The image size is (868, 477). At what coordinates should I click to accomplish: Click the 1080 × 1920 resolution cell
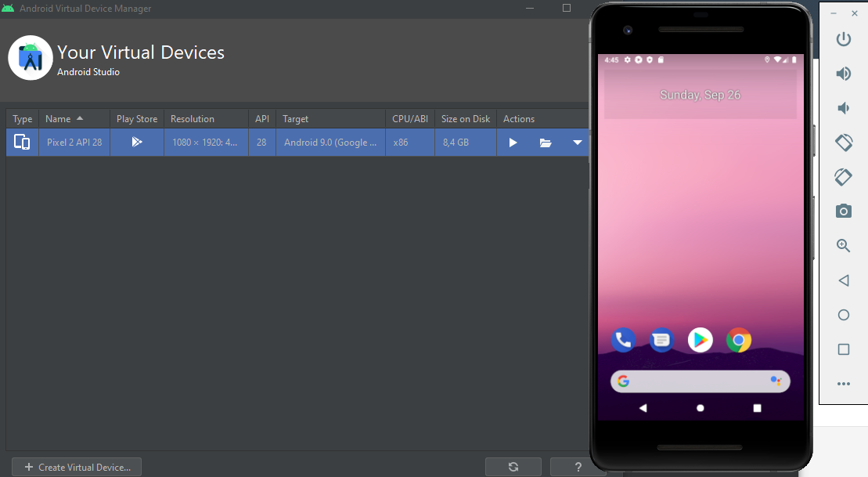[206, 143]
